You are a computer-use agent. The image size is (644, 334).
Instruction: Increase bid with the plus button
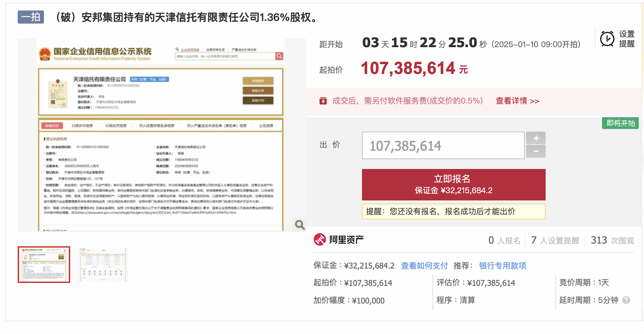coord(536,138)
